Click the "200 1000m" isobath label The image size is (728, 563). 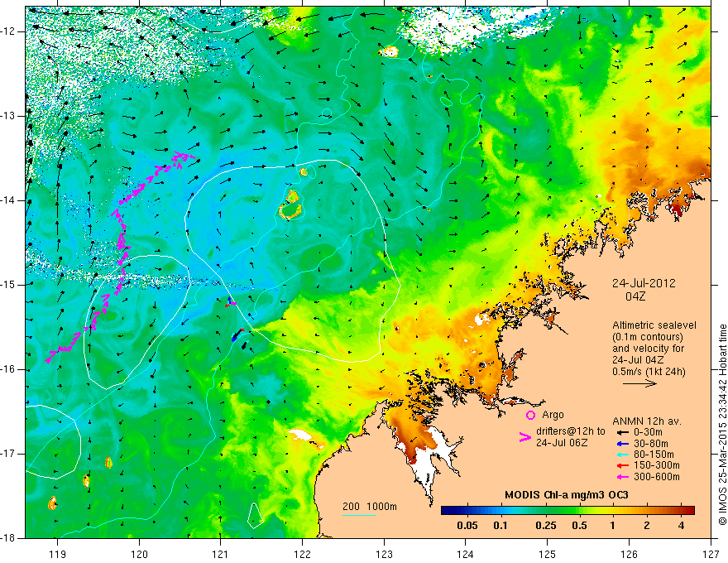370,507
